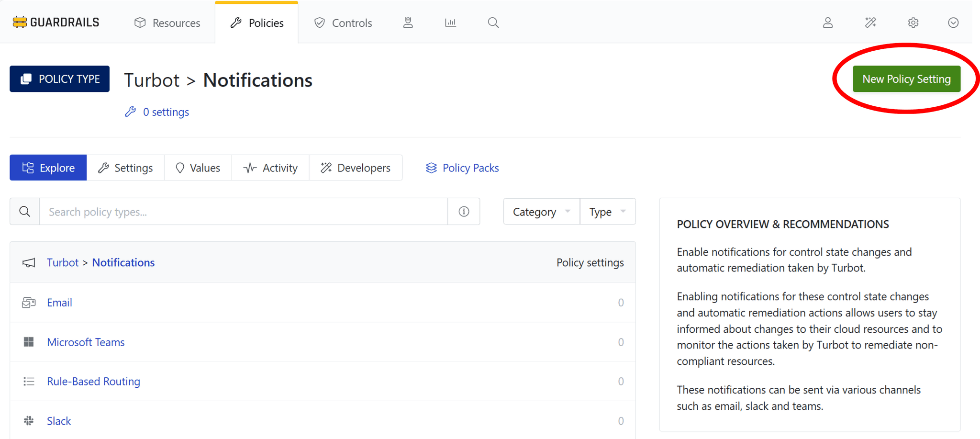Click the search magnifier in the top navbar

click(x=493, y=23)
